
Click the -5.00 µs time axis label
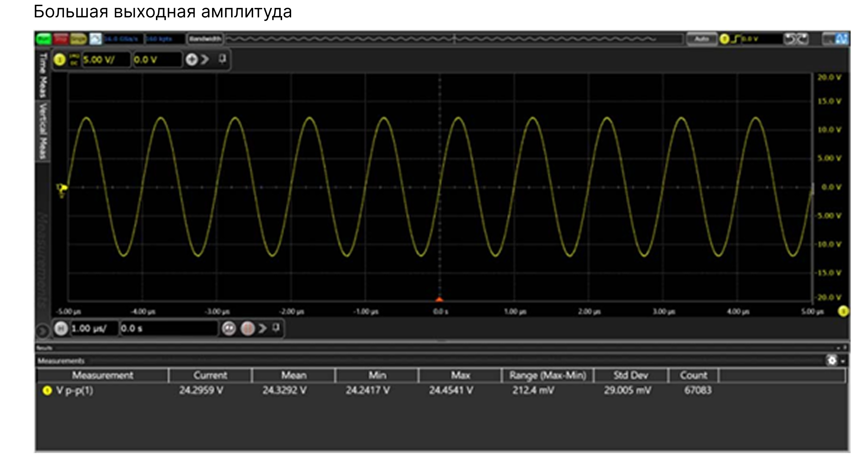(68, 312)
